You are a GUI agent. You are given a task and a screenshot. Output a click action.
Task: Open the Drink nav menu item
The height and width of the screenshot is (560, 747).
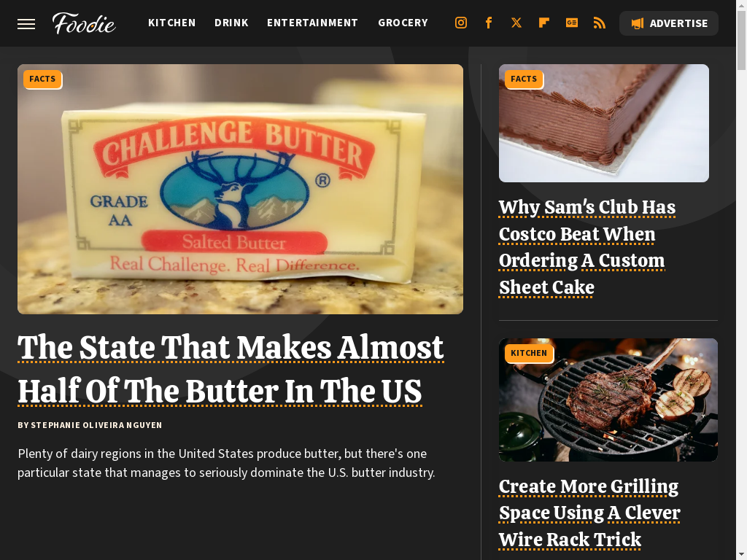231,23
